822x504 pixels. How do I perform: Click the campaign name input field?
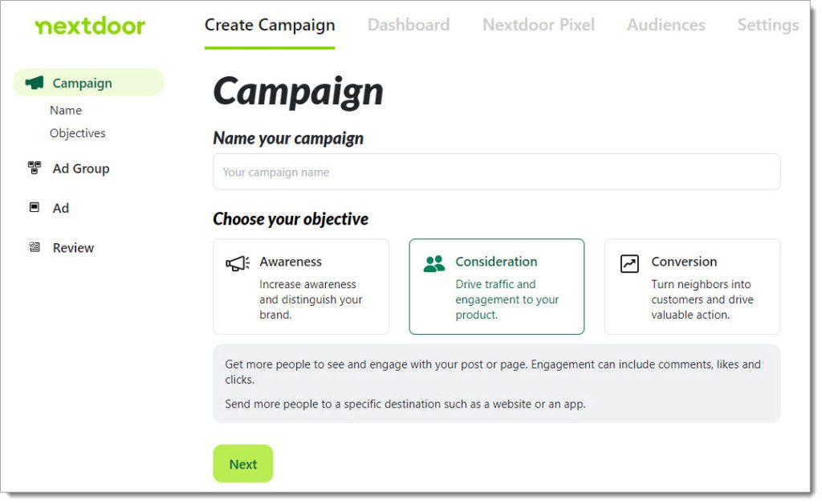(496, 171)
